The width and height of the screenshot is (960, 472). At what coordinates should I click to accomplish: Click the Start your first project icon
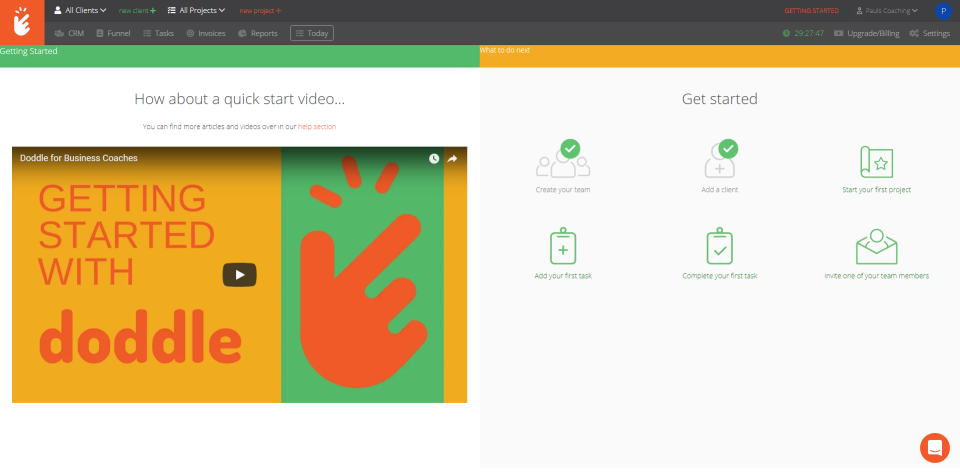[x=877, y=162]
